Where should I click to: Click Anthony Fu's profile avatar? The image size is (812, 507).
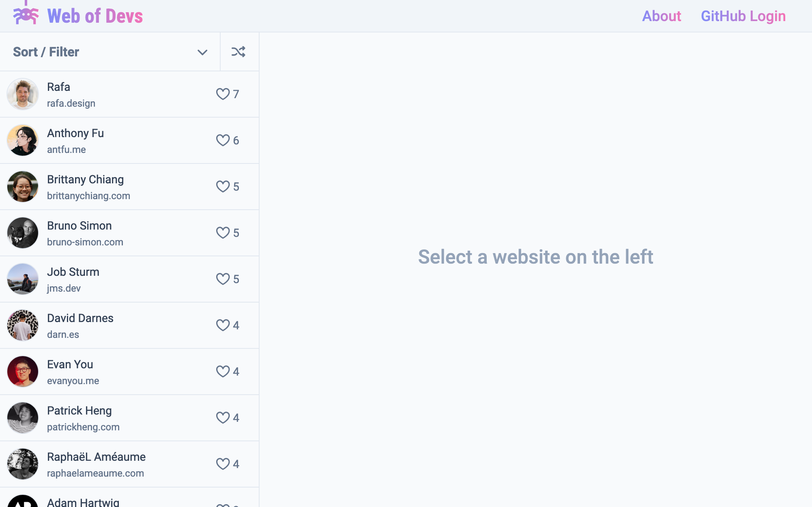point(23,140)
